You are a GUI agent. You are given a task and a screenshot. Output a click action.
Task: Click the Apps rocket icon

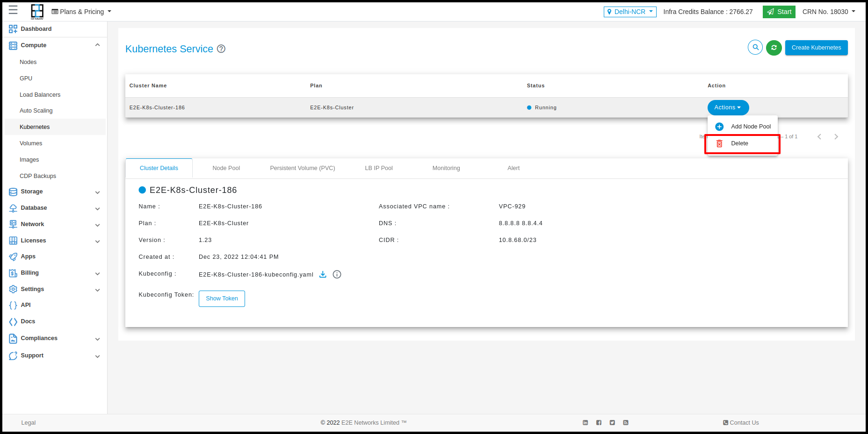[13, 256]
